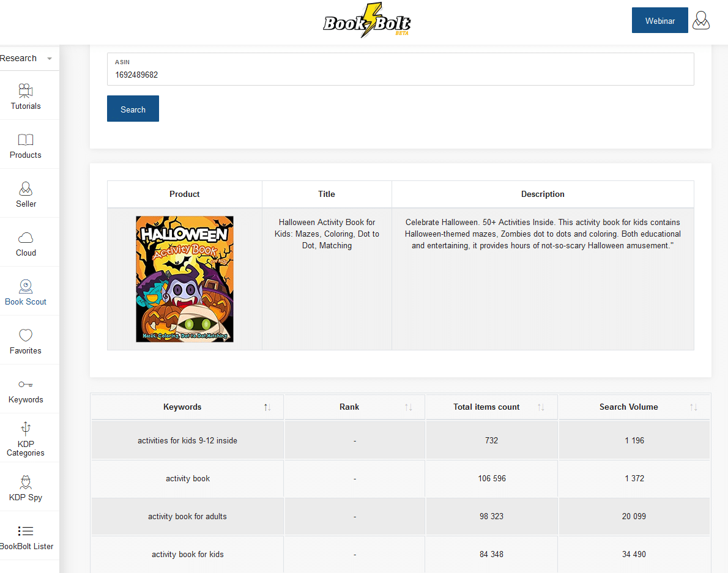Click the Total items count header text
Viewport: 728px width, 573px height.
pyautogui.click(x=486, y=407)
